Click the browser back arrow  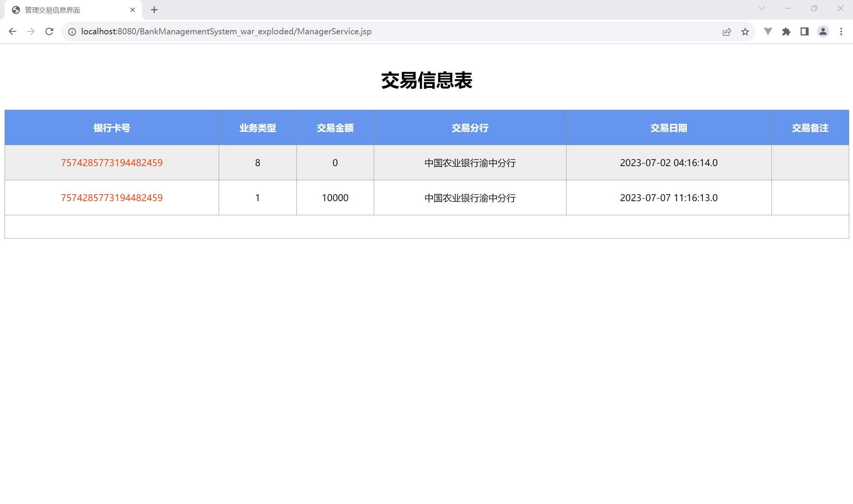(x=13, y=32)
